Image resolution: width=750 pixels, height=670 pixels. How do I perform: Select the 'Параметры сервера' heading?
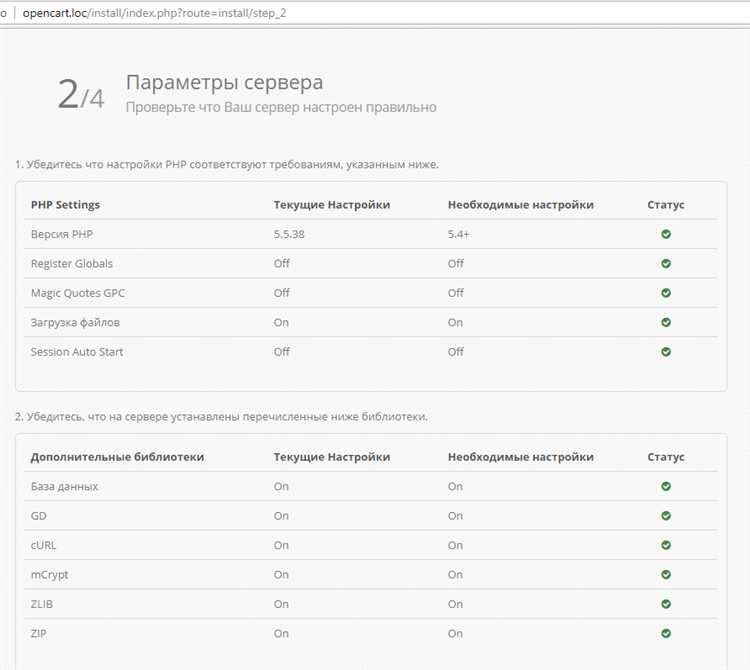coord(224,83)
